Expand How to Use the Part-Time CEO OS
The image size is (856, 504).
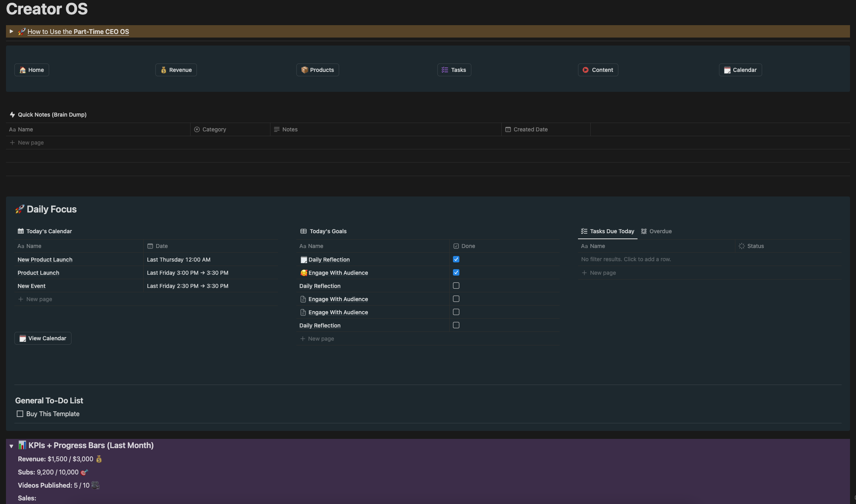(11, 31)
